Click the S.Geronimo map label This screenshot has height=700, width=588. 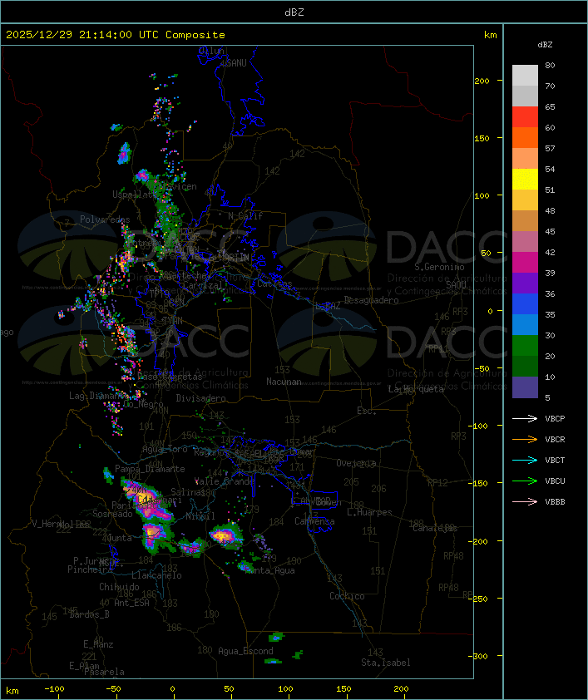tap(439, 267)
